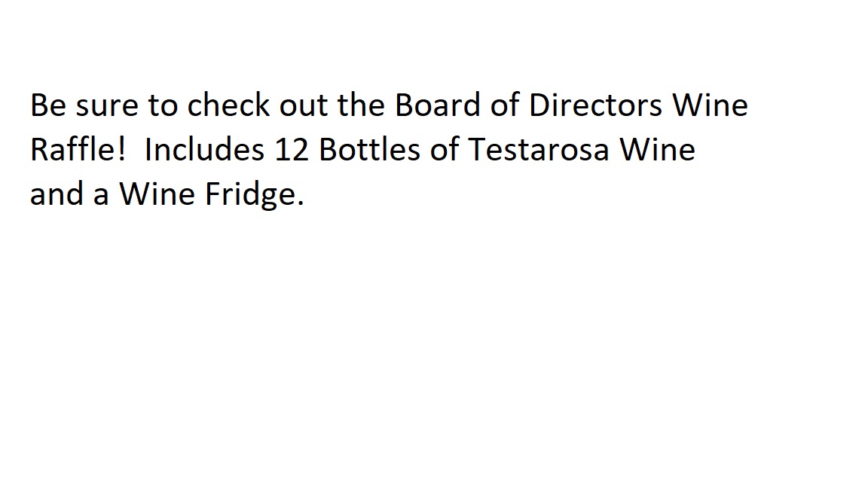The width and height of the screenshot is (868, 488).
Task: Select the word "Directors"
Action: click(595, 105)
